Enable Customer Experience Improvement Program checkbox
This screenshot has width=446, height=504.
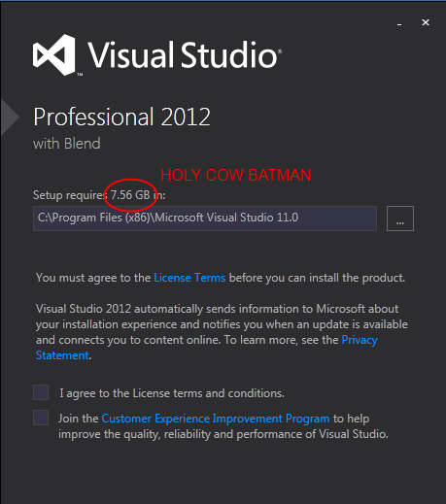tap(41, 418)
